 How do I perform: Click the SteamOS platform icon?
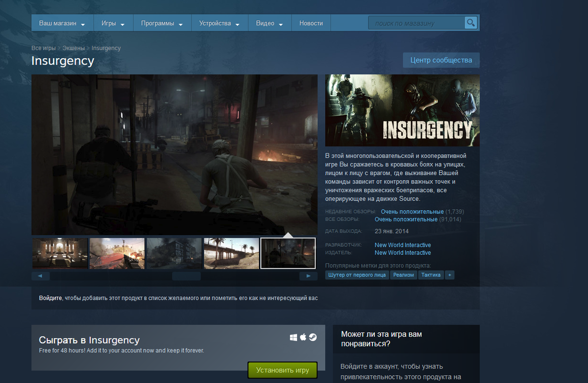[x=313, y=337]
